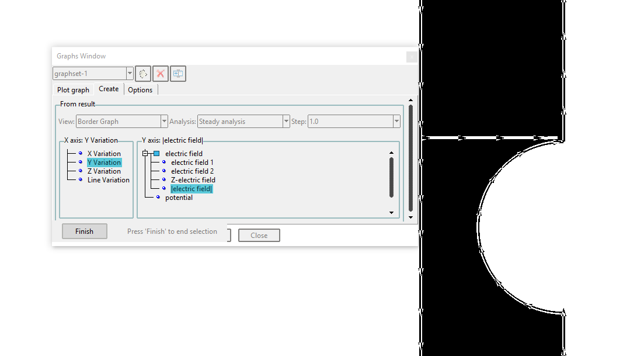
Task: Click the red X delete graphset icon
Action: point(161,74)
